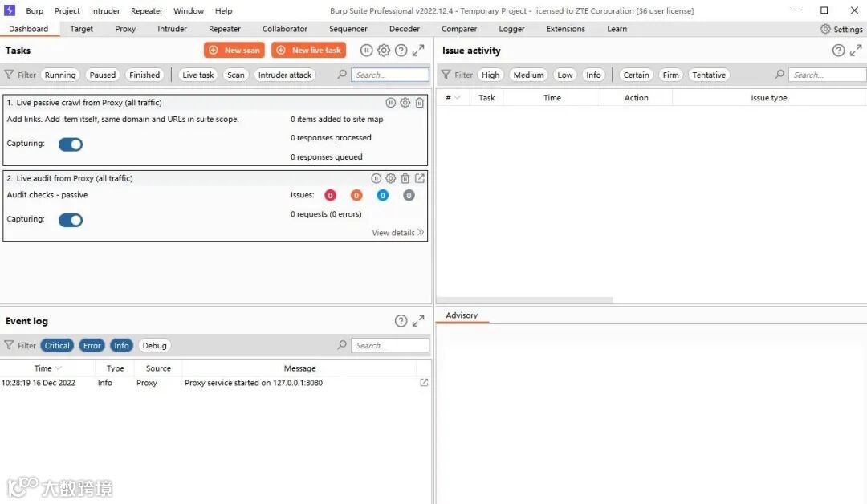Sort event log by Time column arrow
The height and width of the screenshot is (504, 867).
tap(59, 368)
